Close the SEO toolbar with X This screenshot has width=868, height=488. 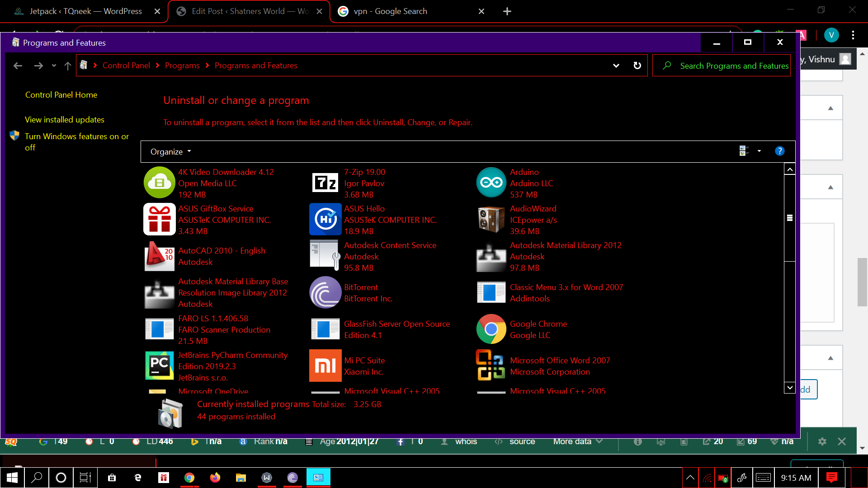(x=842, y=441)
